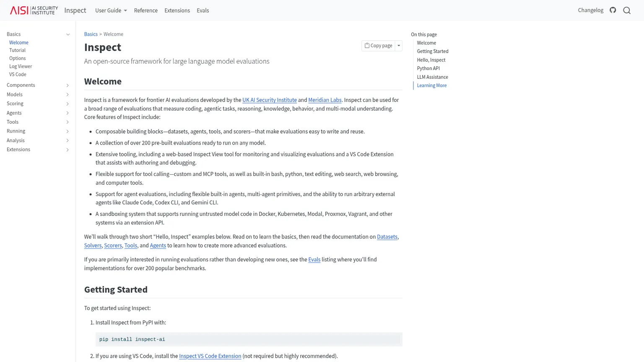This screenshot has height=362, width=644.
Task: Collapse the Basics sidebar section
Action: [x=68, y=34]
